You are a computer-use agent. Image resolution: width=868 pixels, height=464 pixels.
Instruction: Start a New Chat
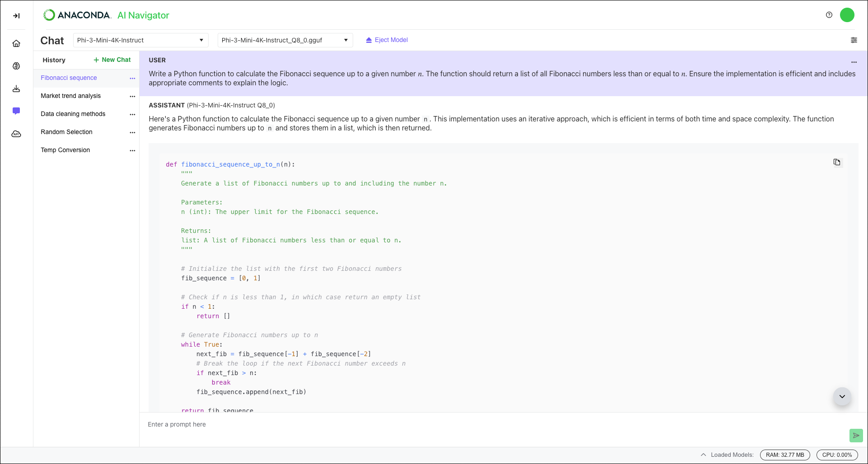click(x=112, y=60)
